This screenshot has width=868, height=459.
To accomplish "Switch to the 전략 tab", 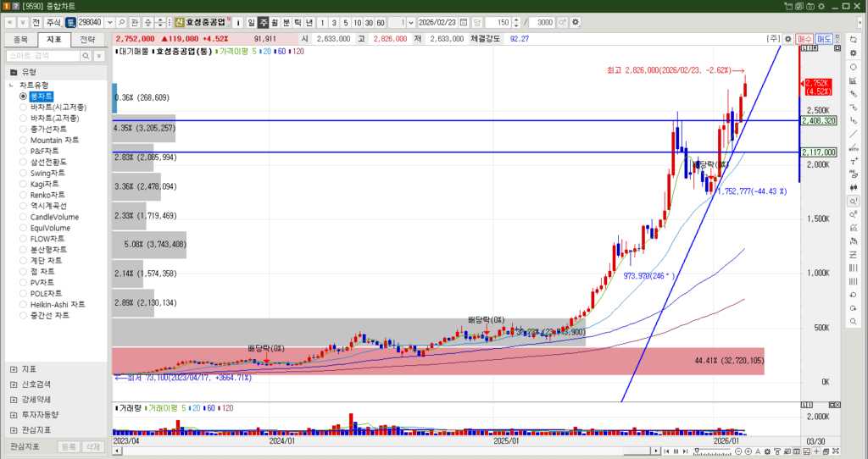I will click(88, 39).
